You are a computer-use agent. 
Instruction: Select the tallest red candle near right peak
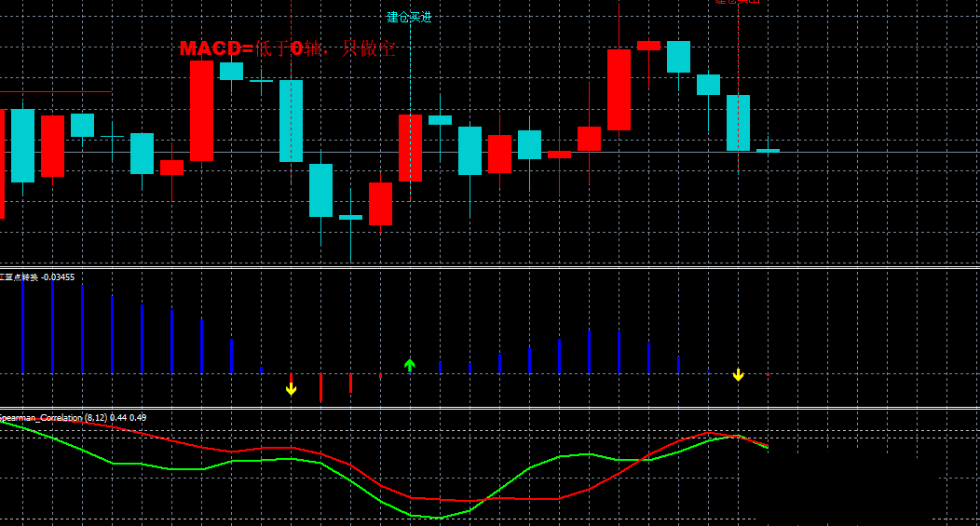click(x=619, y=89)
